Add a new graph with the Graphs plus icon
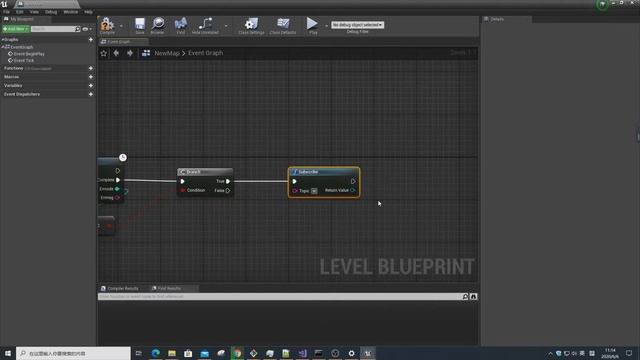This screenshot has width=640, height=360. [91, 40]
